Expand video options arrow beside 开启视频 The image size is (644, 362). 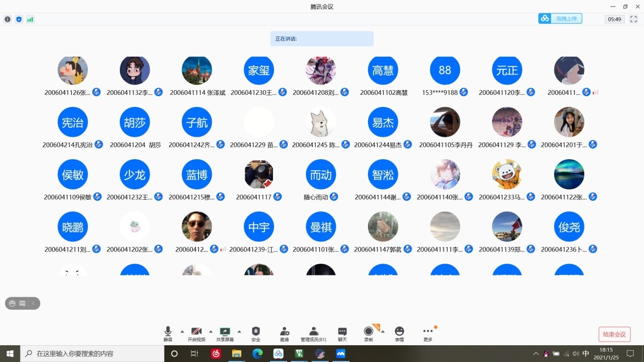point(211,332)
